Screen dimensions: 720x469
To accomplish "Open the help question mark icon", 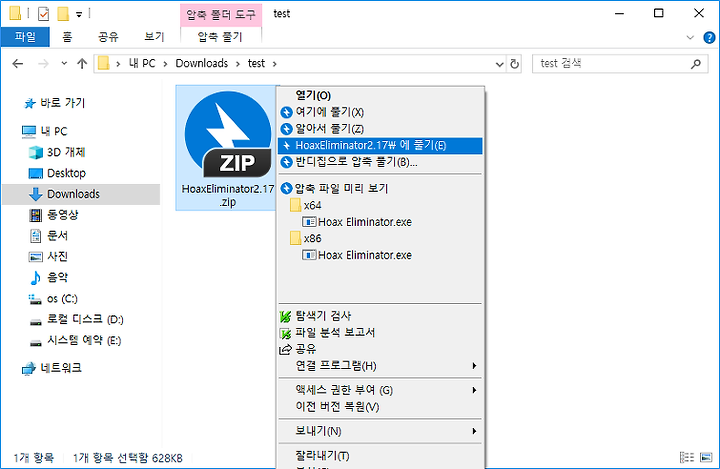I will (709, 38).
